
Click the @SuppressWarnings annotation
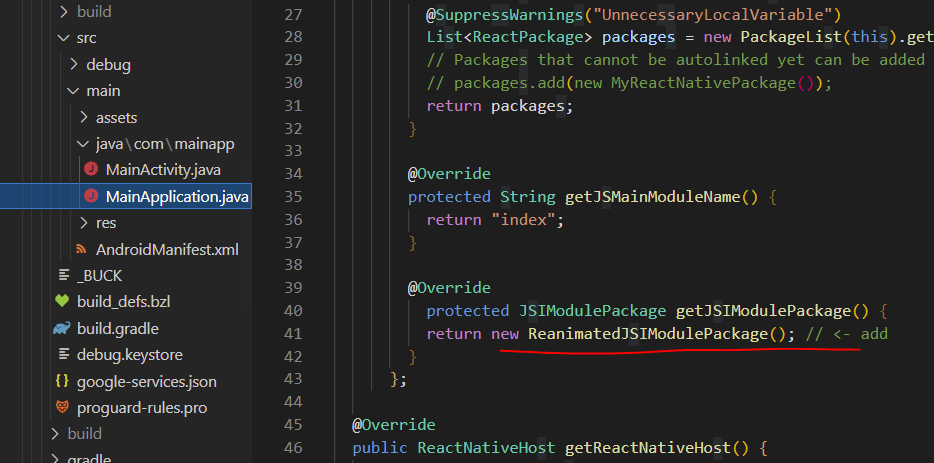click(x=505, y=14)
